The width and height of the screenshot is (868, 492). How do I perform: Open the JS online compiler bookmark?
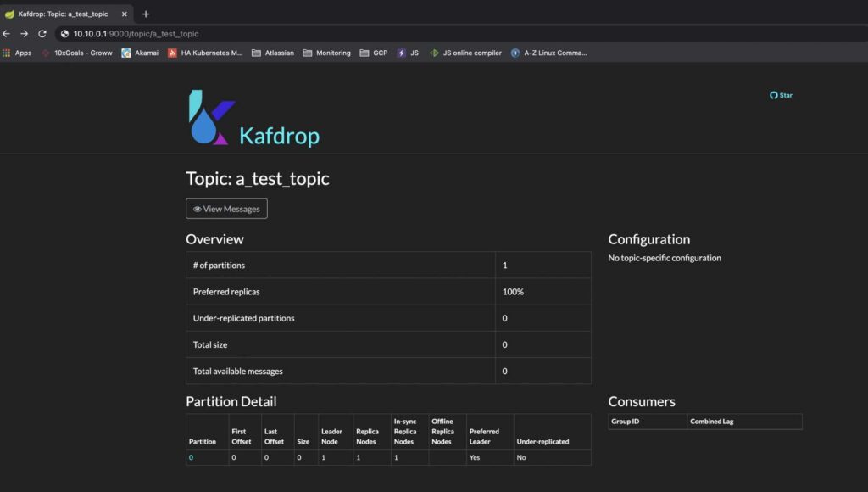[x=465, y=53]
